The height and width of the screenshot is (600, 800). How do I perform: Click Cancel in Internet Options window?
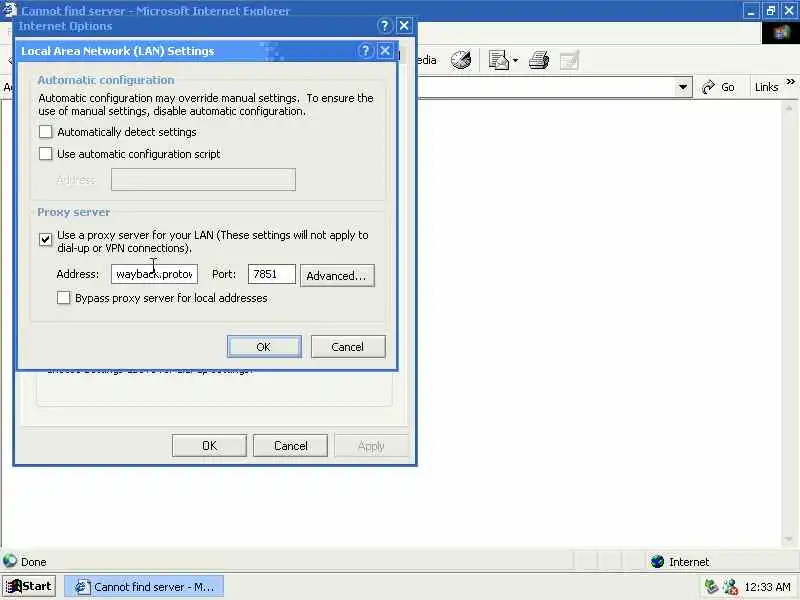[290, 445]
